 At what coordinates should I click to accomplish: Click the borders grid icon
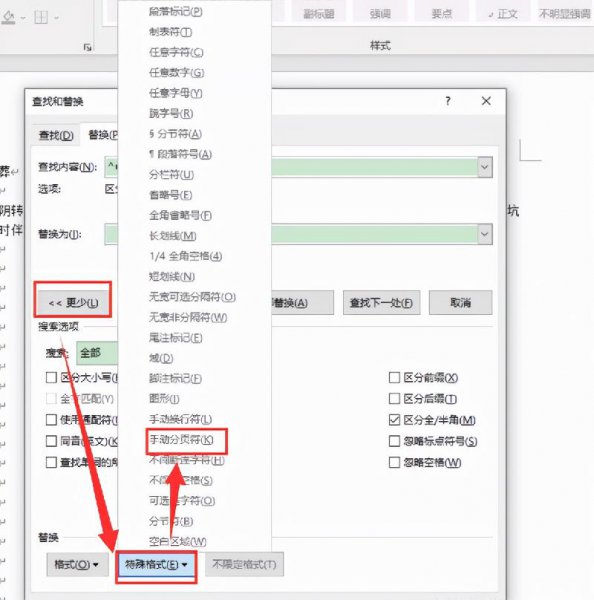41,17
